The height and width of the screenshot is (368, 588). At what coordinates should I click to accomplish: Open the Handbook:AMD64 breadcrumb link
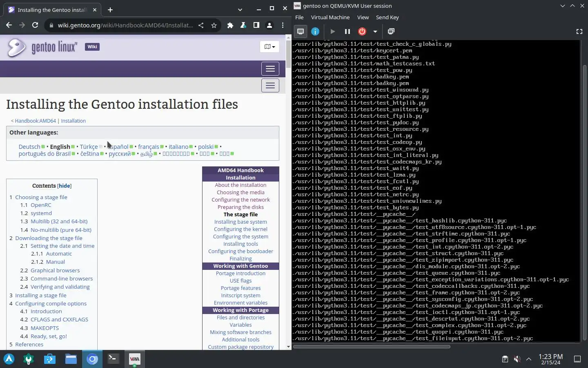(36, 121)
